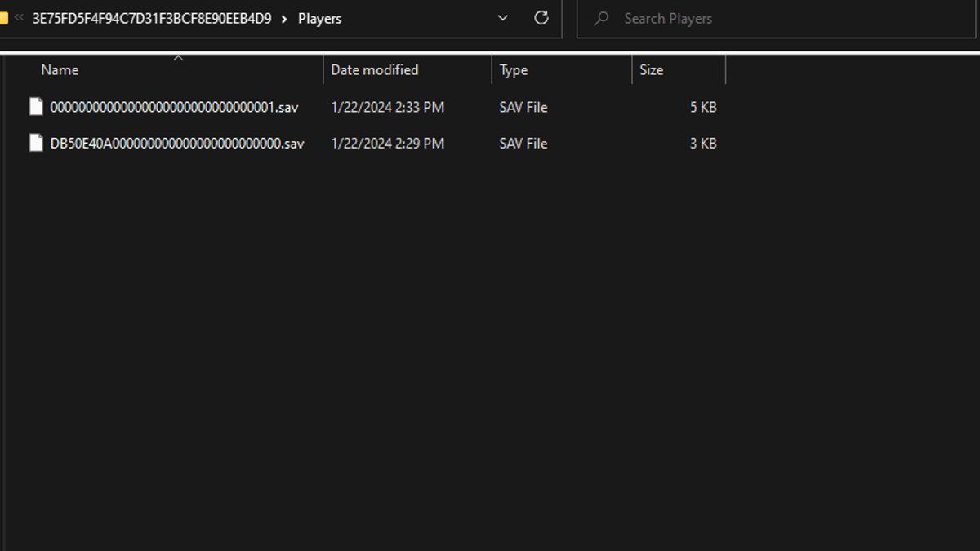The width and height of the screenshot is (980, 551).
Task: Select the DB50E40A00000000 .sav file name
Action: pos(177,143)
